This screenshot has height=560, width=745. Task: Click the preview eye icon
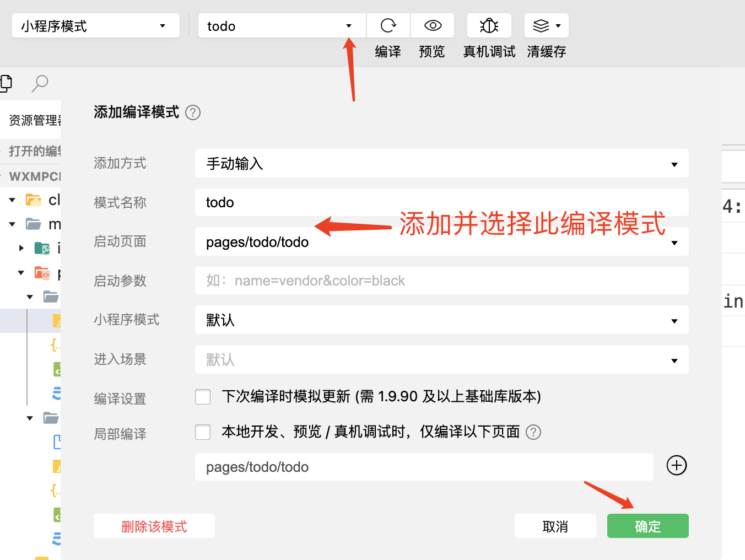click(x=433, y=25)
